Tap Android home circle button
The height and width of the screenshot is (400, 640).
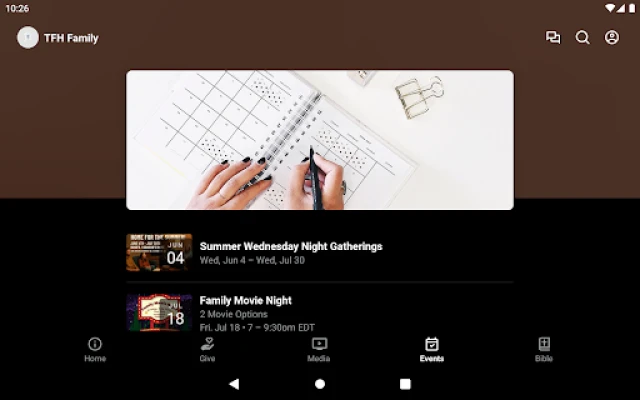pos(320,384)
